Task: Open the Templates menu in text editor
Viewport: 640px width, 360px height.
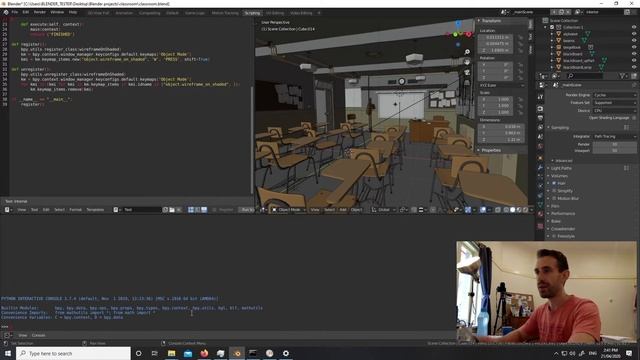Action: click(95, 210)
